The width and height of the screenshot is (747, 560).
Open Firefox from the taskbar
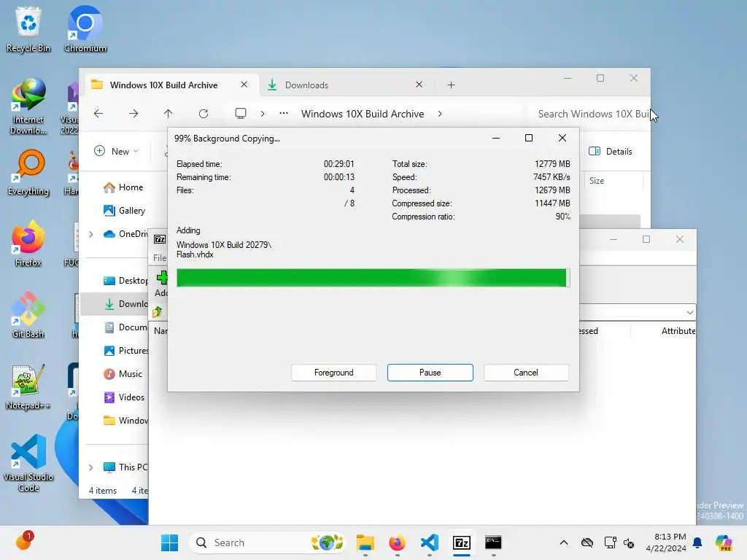398,542
